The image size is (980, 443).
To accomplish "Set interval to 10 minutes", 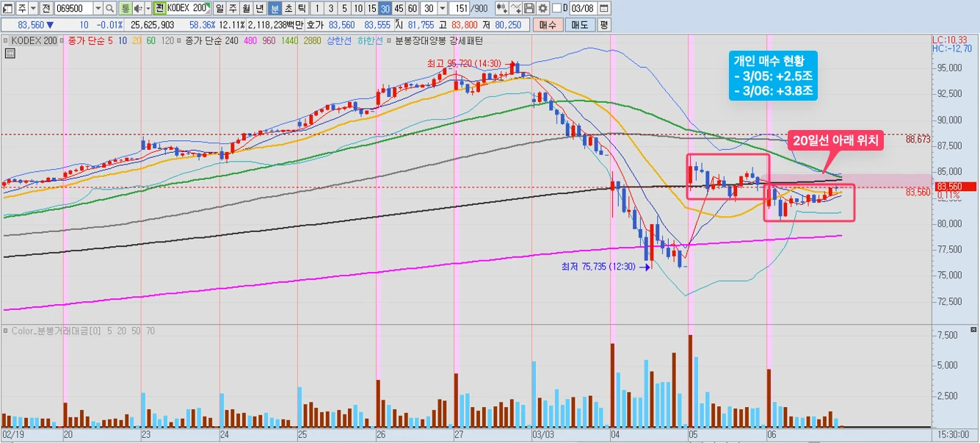I will (x=357, y=8).
